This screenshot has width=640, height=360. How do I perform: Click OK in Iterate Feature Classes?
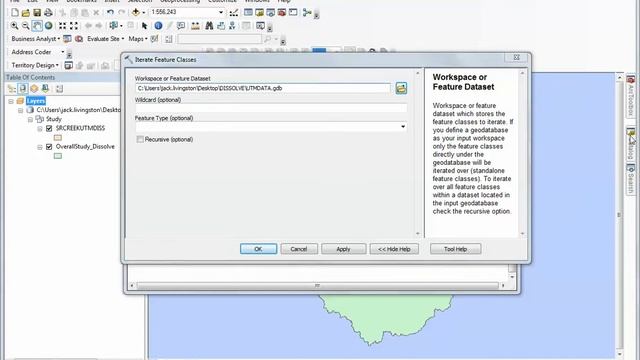[x=258, y=249]
